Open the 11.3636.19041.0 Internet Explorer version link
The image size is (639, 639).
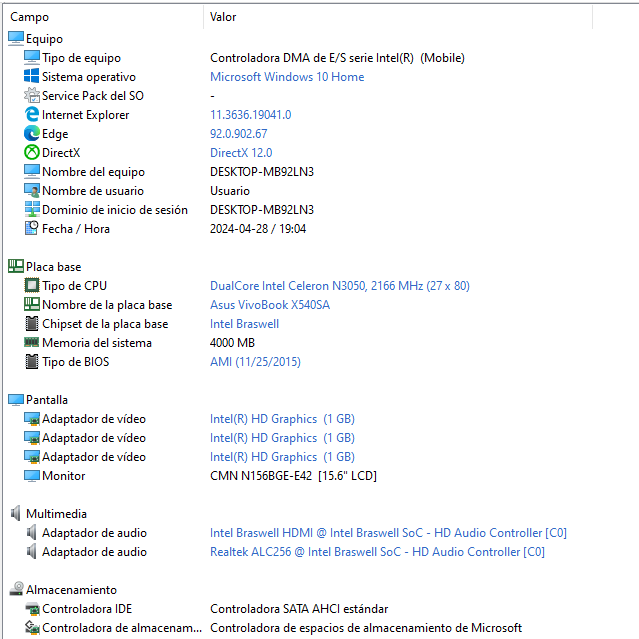(250, 115)
